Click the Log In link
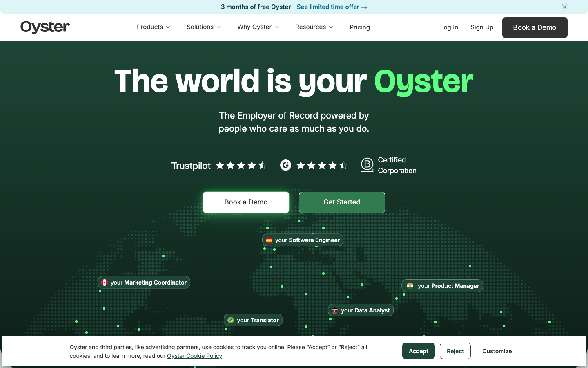588x368 pixels. (449, 27)
